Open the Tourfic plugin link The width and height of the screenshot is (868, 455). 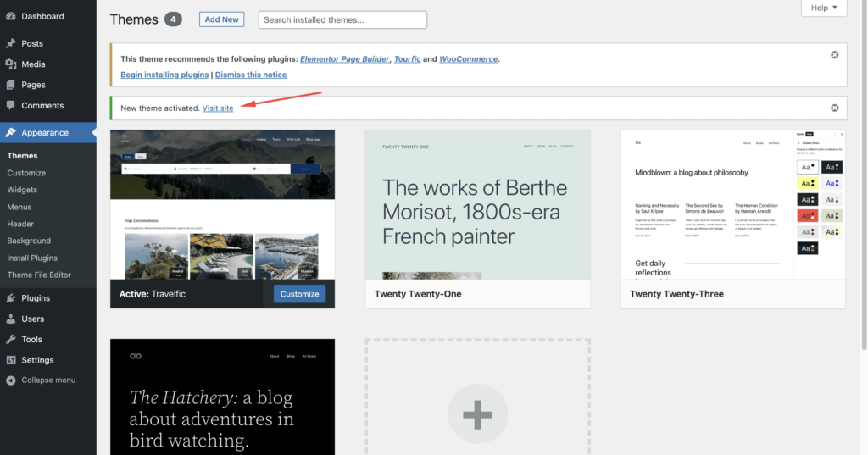coord(408,58)
